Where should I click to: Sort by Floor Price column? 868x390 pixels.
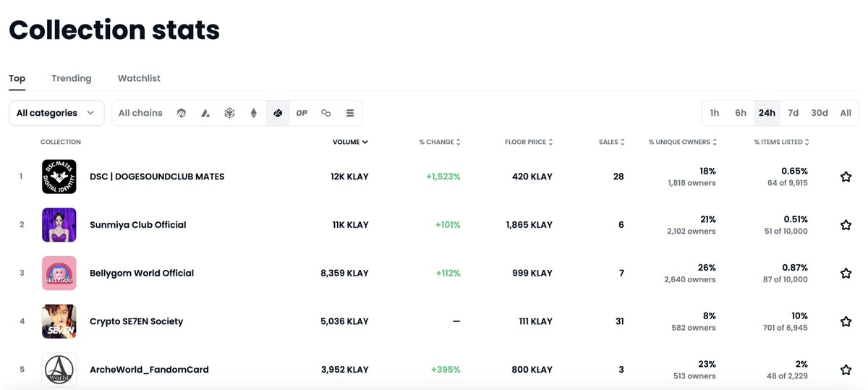529,142
